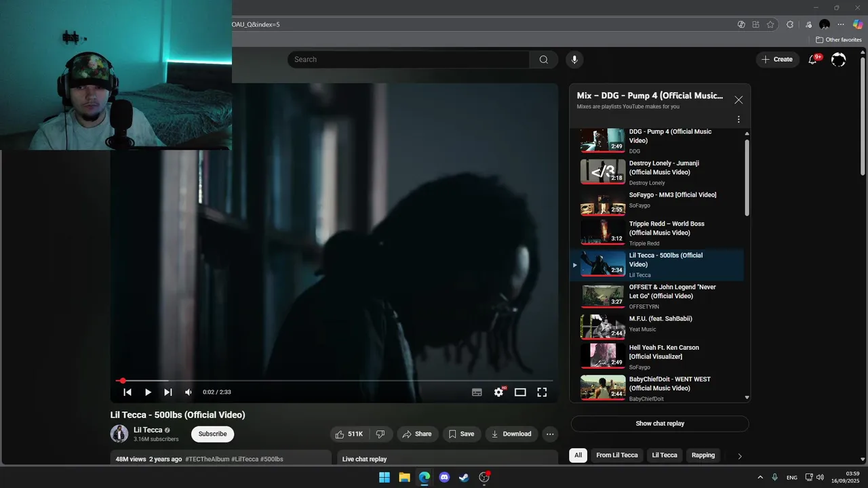Dislike the 500lbs video
Screen dimensions: 868x488
[x=380, y=434]
